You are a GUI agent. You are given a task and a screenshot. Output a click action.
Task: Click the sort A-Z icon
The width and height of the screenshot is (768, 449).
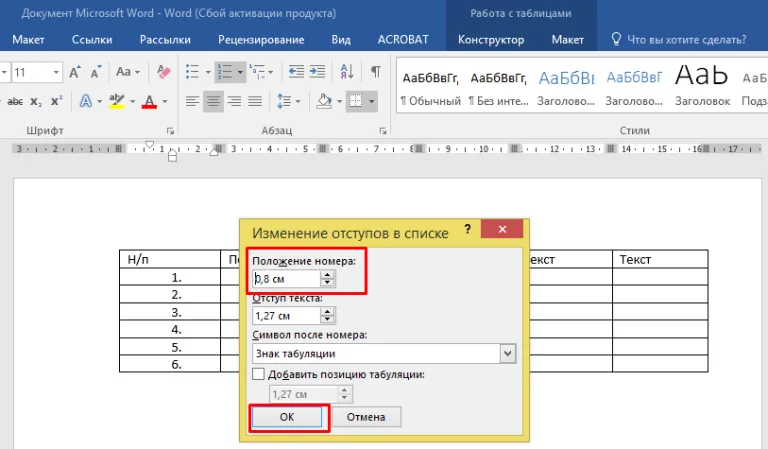[x=347, y=72]
